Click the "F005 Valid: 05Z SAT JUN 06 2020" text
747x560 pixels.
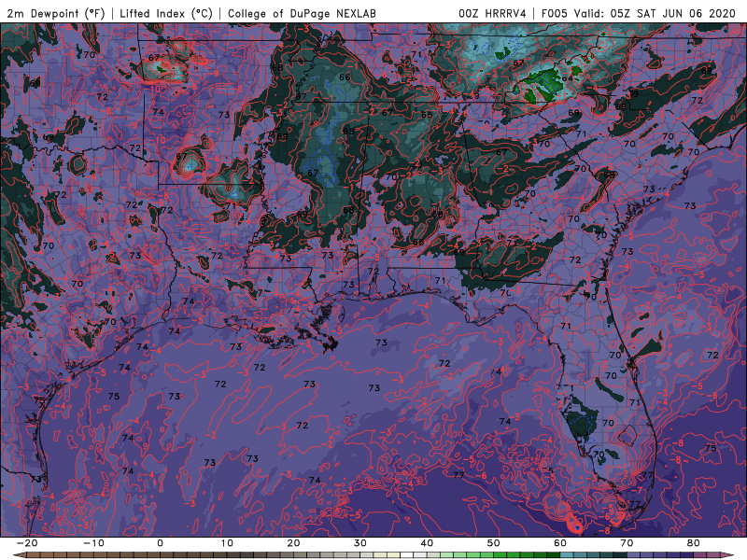[x=639, y=13]
